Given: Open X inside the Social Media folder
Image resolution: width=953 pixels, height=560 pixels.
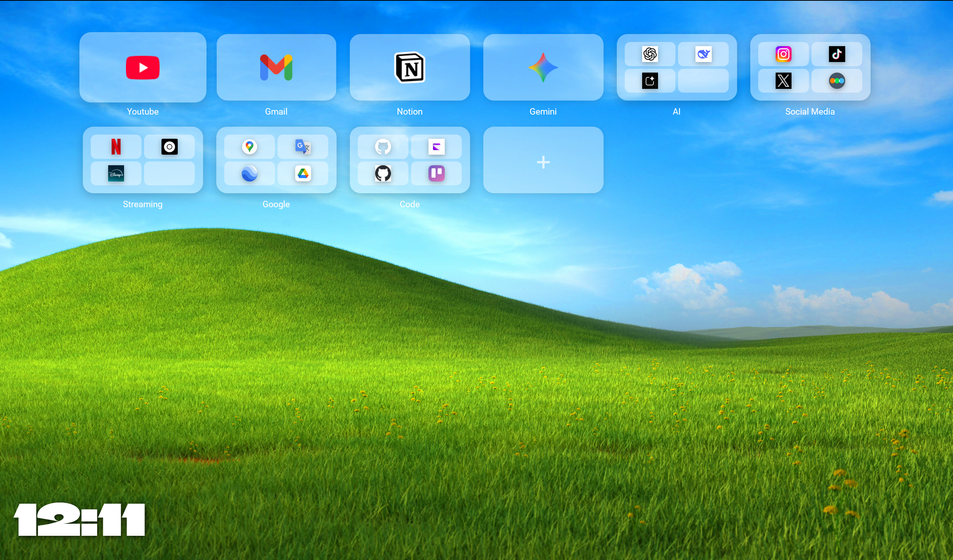Looking at the screenshot, I should point(784,81).
